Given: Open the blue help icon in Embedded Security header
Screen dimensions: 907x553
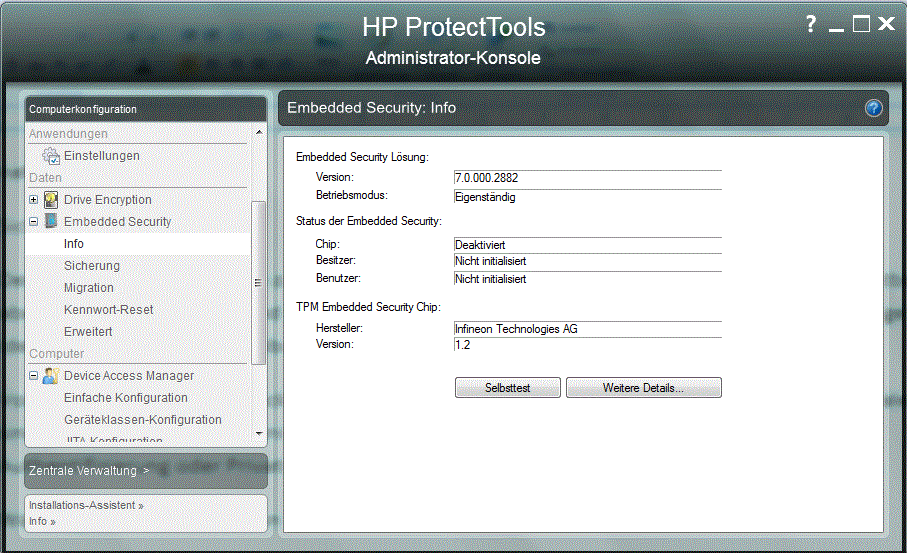Looking at the screenshot, I should click(873, 108).
